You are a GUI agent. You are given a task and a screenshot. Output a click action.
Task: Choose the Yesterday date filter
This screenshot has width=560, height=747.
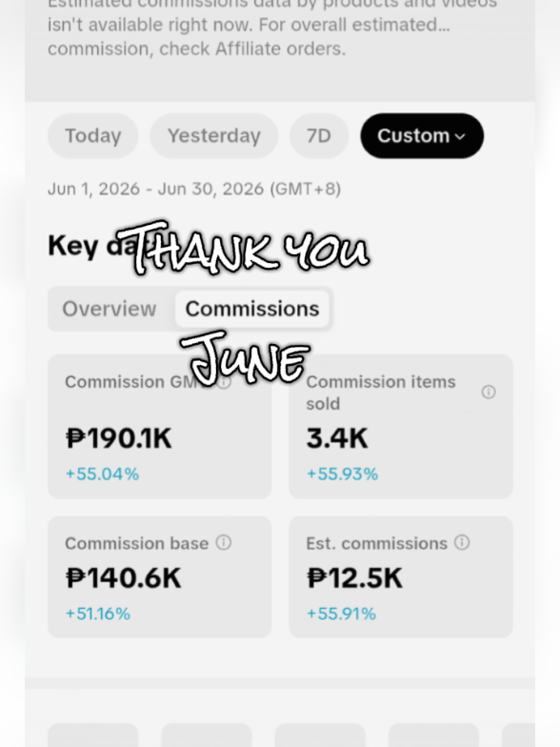pos(213,135)
